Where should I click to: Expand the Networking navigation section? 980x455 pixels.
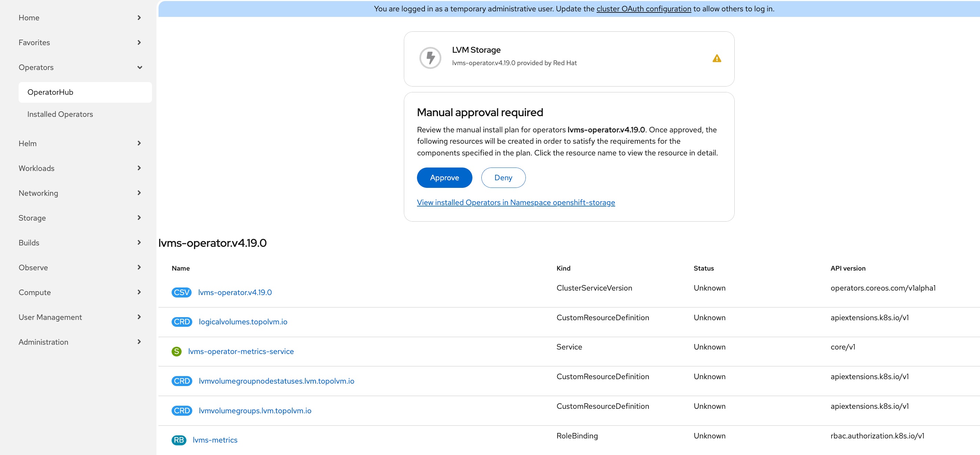[80, 193]
